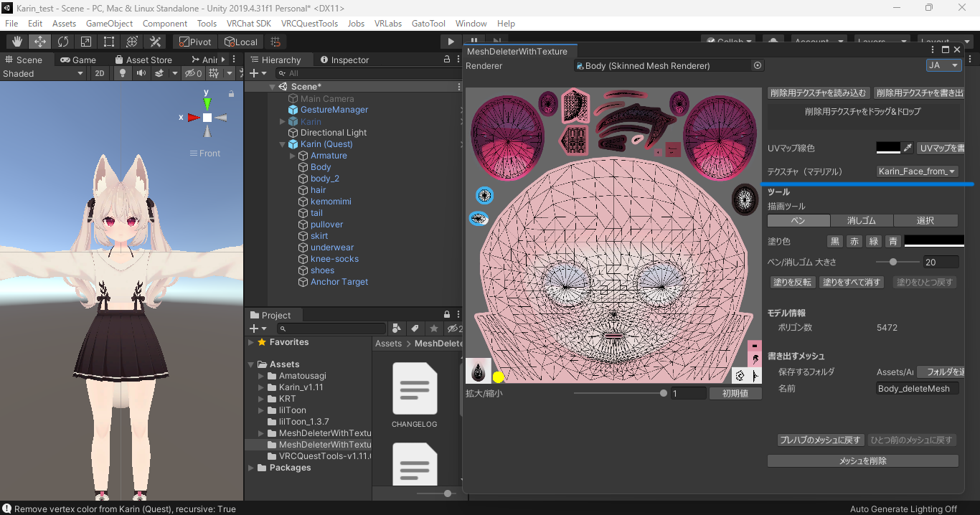The height and width of the screenshot is (515, 980).
Task: Select the Hand tool in the toolbar
Action: (17, 42)
